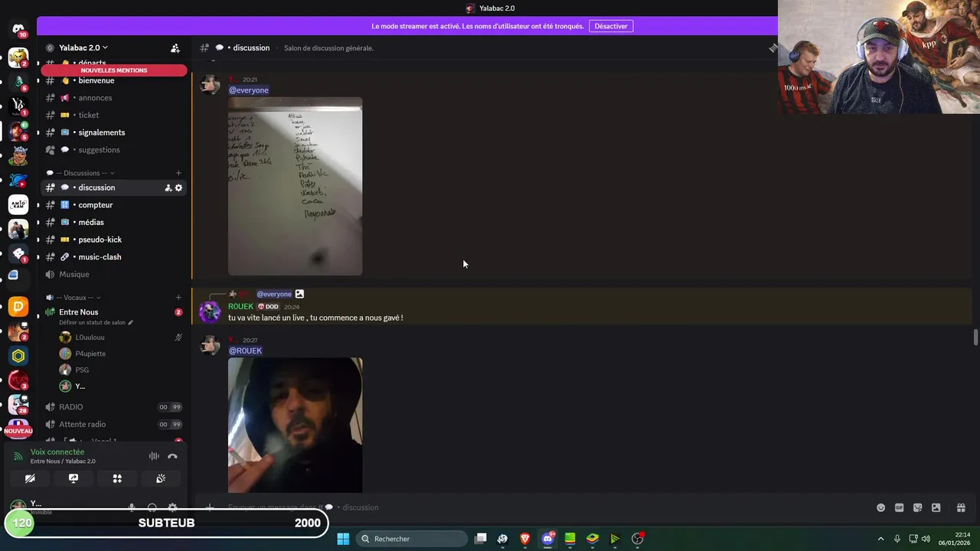
Task: Open the Yalabac 2.0 server dropdown
Action: click(x=83, y=47)
